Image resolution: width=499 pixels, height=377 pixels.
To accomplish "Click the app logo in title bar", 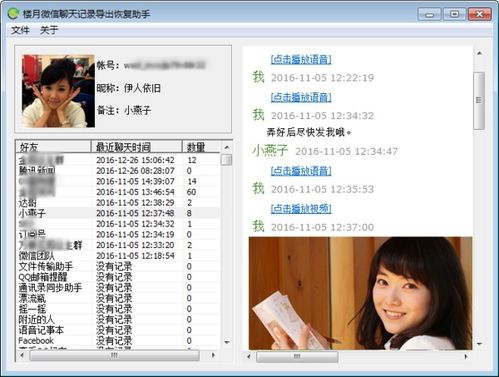I will pyautogui.click(x=13, y=14).
